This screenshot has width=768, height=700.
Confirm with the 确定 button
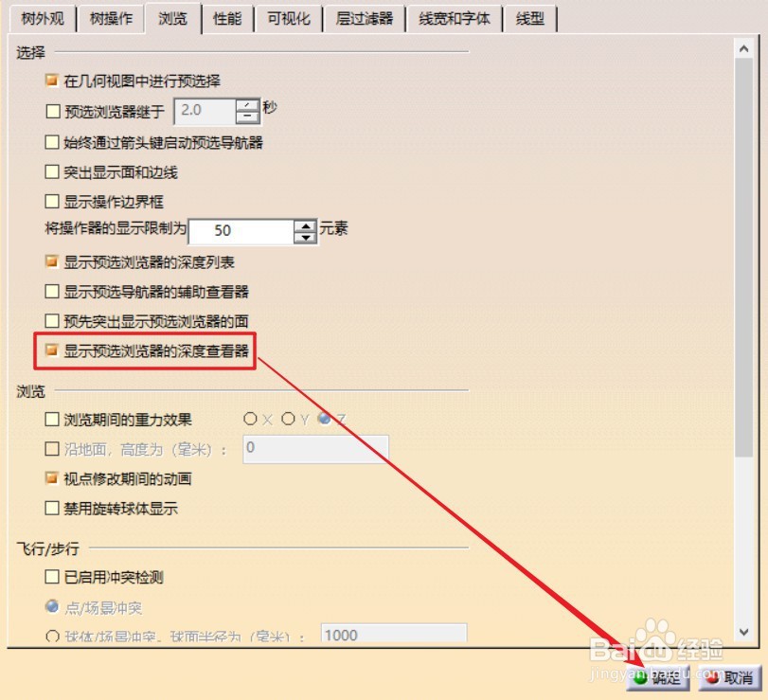click(x=658, y=678)
